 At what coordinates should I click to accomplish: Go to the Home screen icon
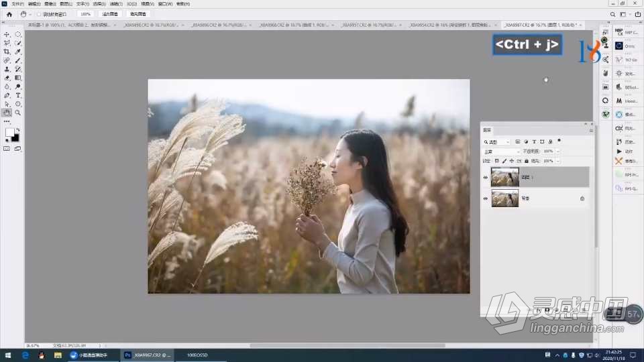[x=9, y=14]
